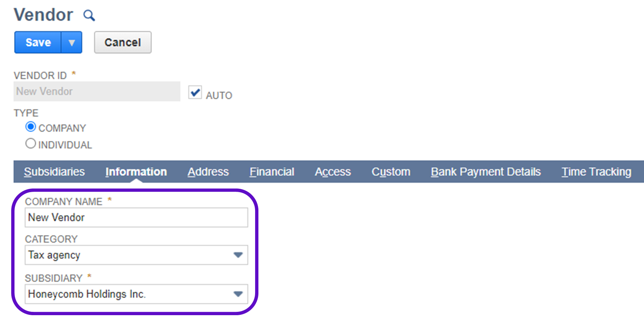Expand the Subsidiary dropdown arrow
644x320 pixels.
click(238, 294)
